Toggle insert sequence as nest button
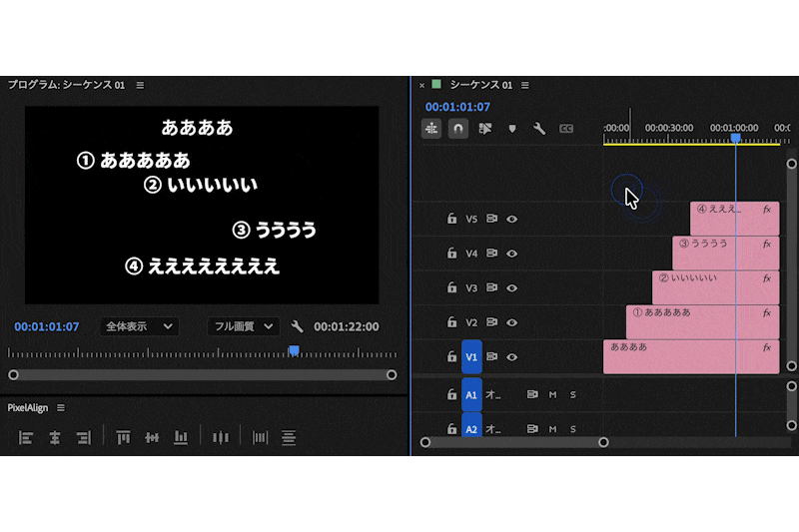 click(431, 129)
